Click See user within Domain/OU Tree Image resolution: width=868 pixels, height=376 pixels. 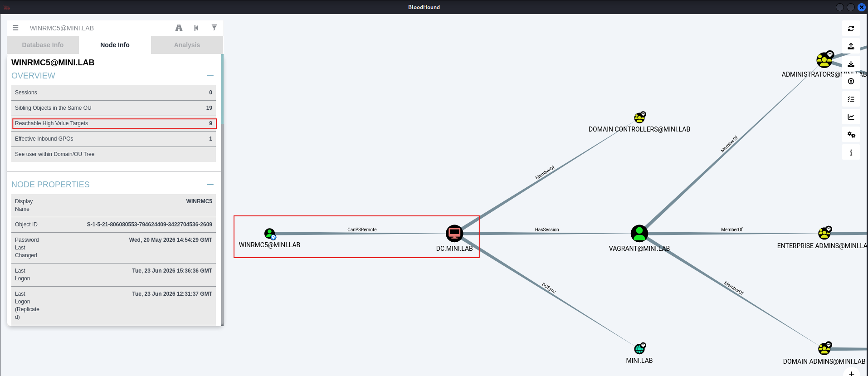[x=113, y=154]
